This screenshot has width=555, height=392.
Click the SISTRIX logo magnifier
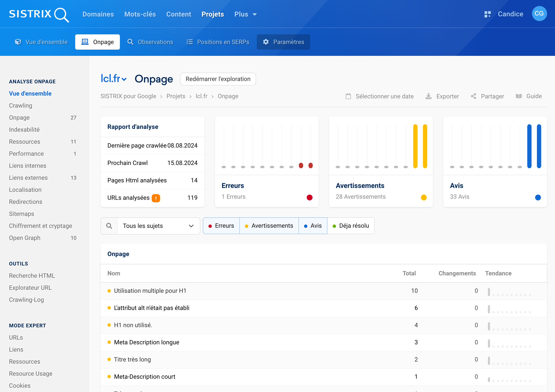[62, 15]
